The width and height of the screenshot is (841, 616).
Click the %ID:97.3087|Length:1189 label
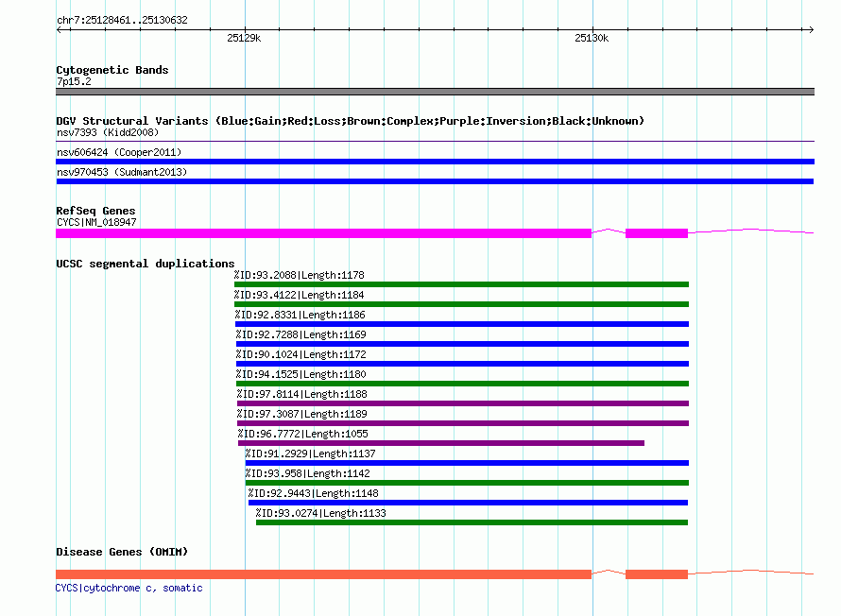tap(302, 414)
